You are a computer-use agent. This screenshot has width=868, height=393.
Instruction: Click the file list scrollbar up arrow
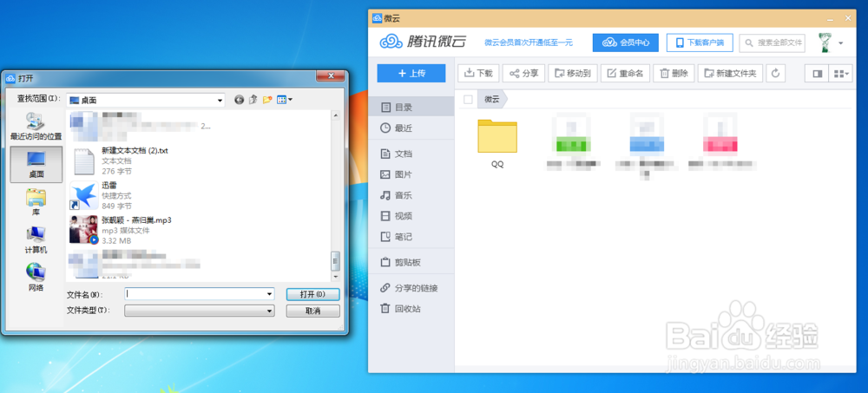tap(335, 115)
